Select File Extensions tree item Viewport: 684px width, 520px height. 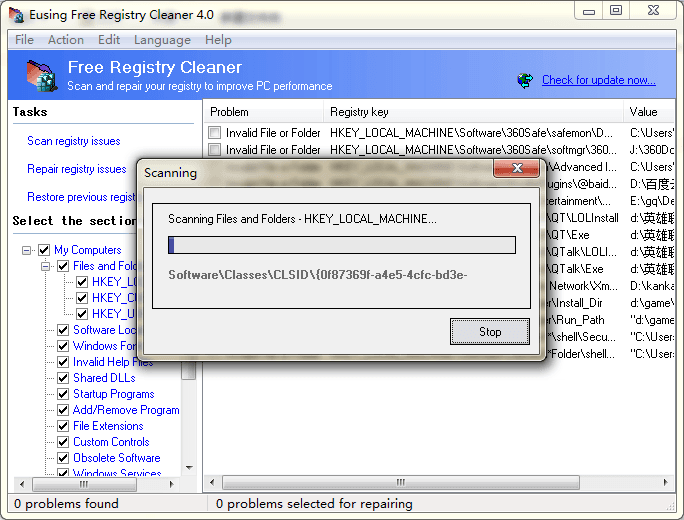pyautogui.click(x=108, y=426)
